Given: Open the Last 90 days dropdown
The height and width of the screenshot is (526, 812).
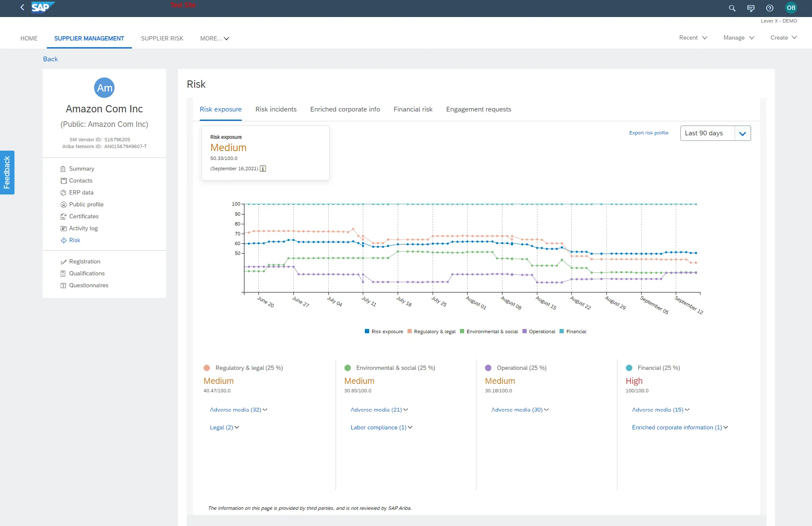Looking at the screenshot, I should (x=715, y=133).
